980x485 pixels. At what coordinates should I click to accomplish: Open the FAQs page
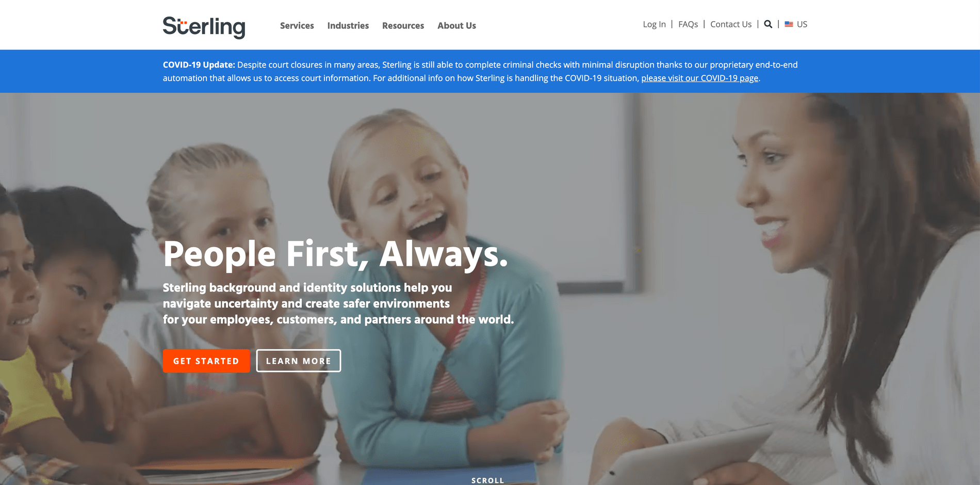[688, 24]
